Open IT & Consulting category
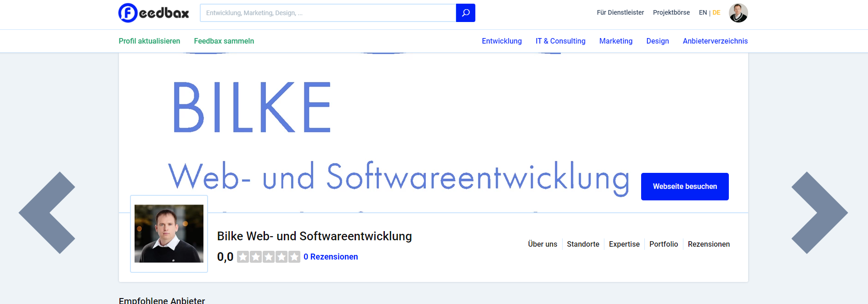The width and height of the screenshot is (868, 304). pyautogui.click(x=560, y=41)
